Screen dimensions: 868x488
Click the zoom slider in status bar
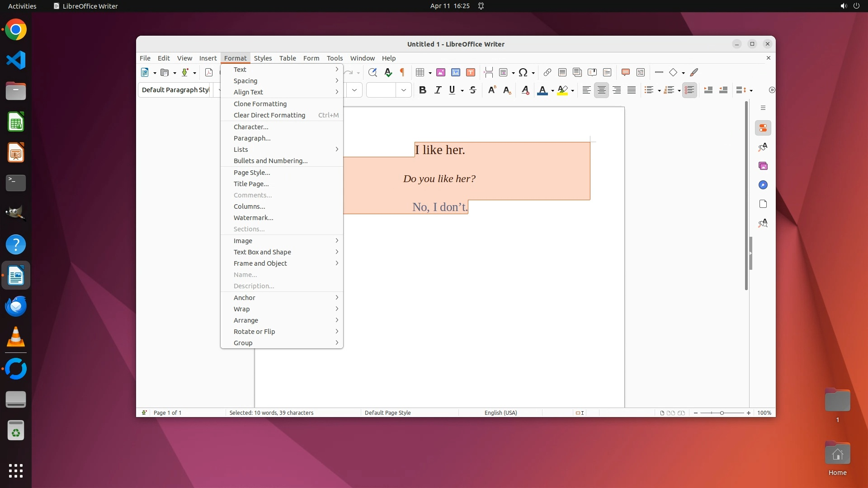(x=722, y=413)
